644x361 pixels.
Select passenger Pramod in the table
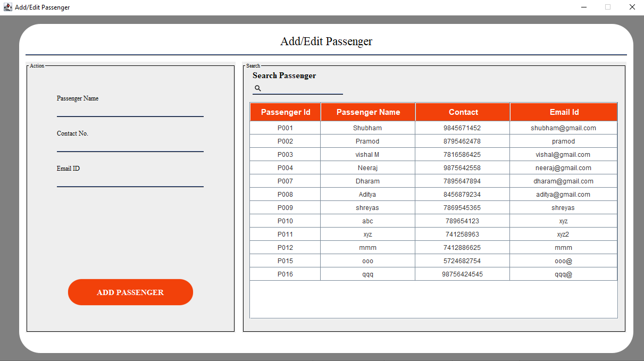367,141
